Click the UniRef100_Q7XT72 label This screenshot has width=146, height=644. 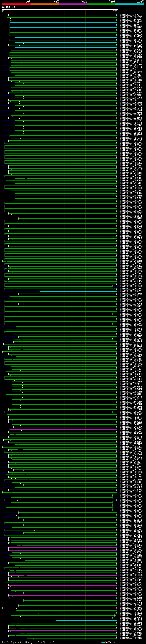click(131, 22)
